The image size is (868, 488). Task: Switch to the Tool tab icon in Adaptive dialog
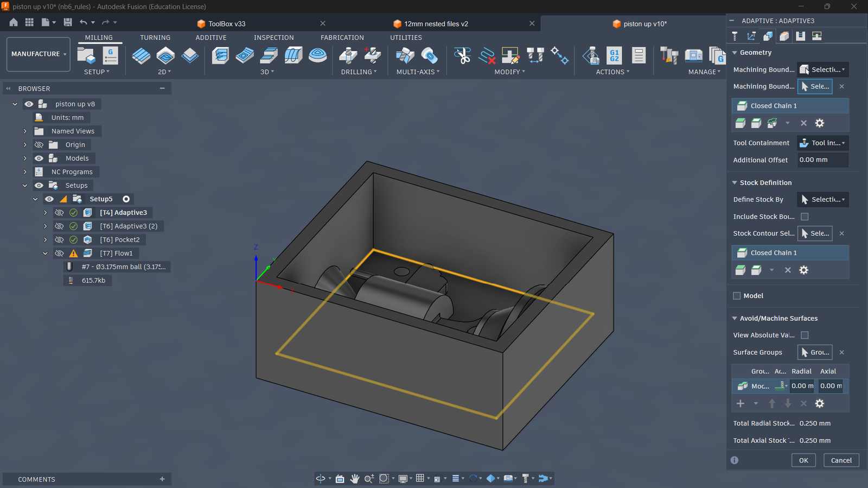click(735, 36)
